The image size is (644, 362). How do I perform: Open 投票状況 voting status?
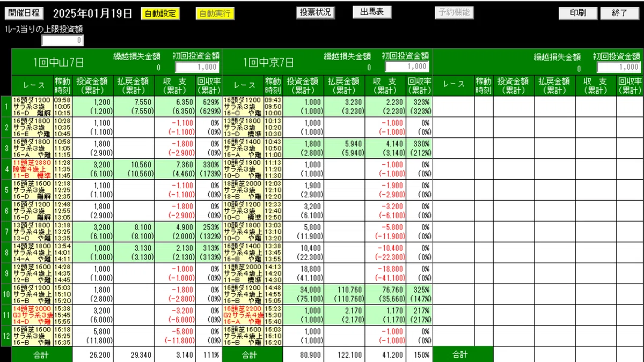click(316, 12)
